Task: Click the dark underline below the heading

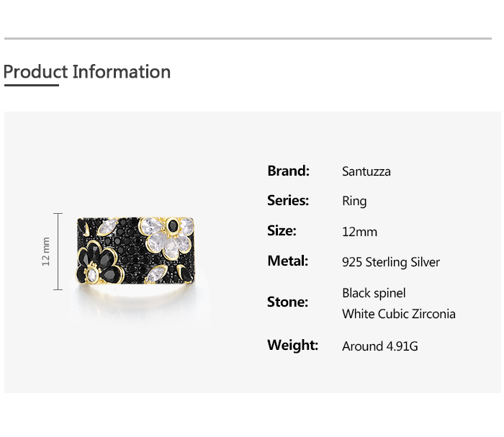Action: (32, 85)
